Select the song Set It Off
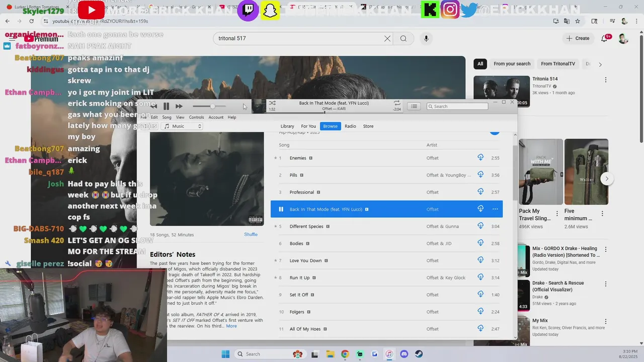The image size is (644, 362). point(386,295)
